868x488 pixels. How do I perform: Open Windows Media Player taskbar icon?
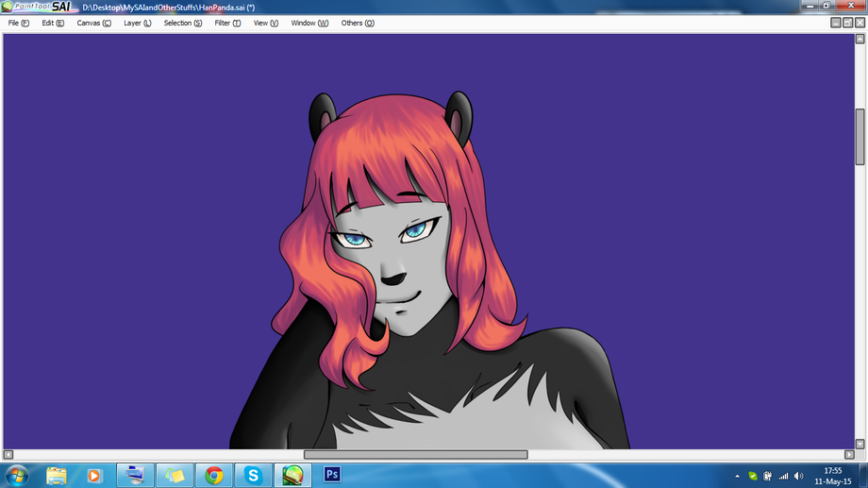click(94, 476)
